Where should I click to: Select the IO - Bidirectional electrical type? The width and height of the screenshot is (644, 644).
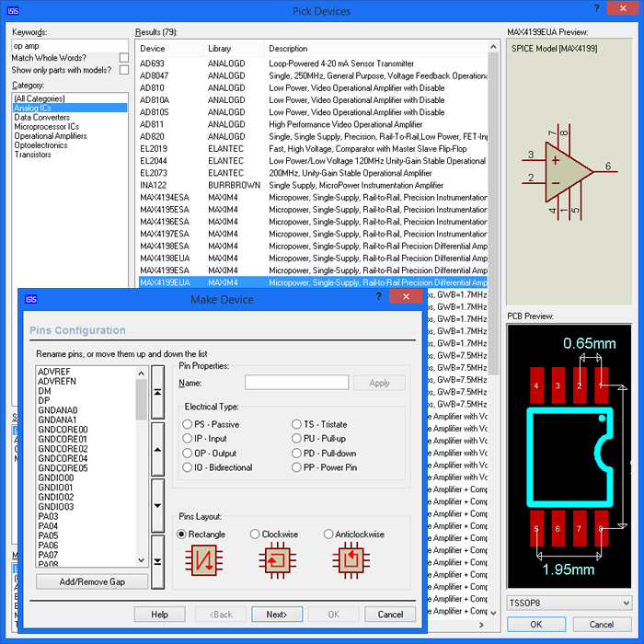point(188,467)
